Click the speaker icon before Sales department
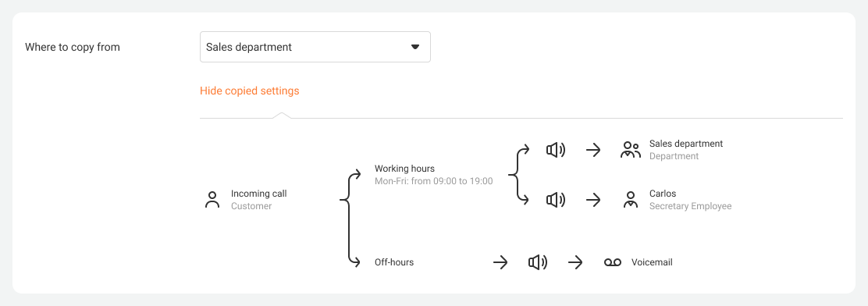This screenshot has width=868, height=306. tap(556, 150)
